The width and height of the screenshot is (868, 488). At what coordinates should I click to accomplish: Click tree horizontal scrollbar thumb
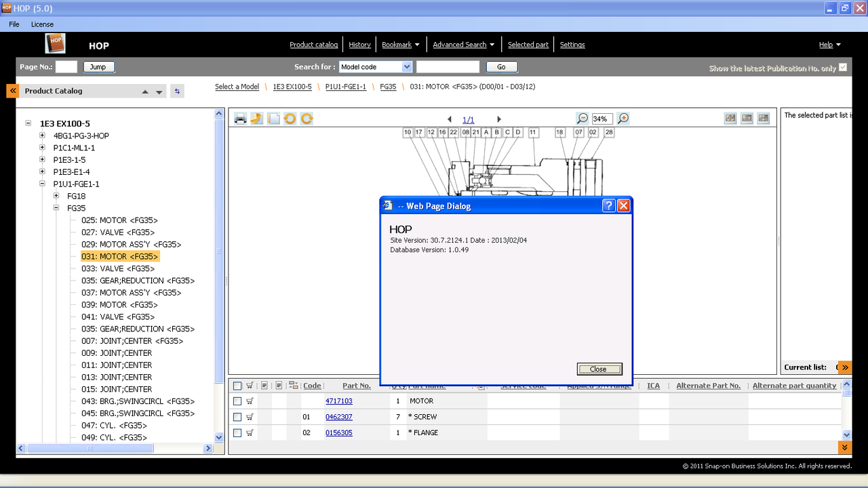[90, 448]
